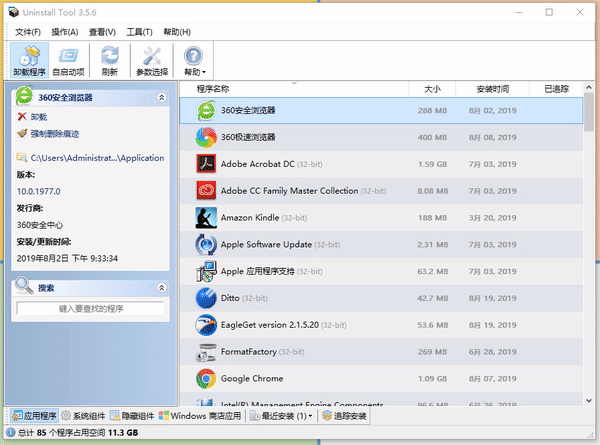600x445 pixels.
Task: Select Amazon Kindle program name
Action: point(250,218)
